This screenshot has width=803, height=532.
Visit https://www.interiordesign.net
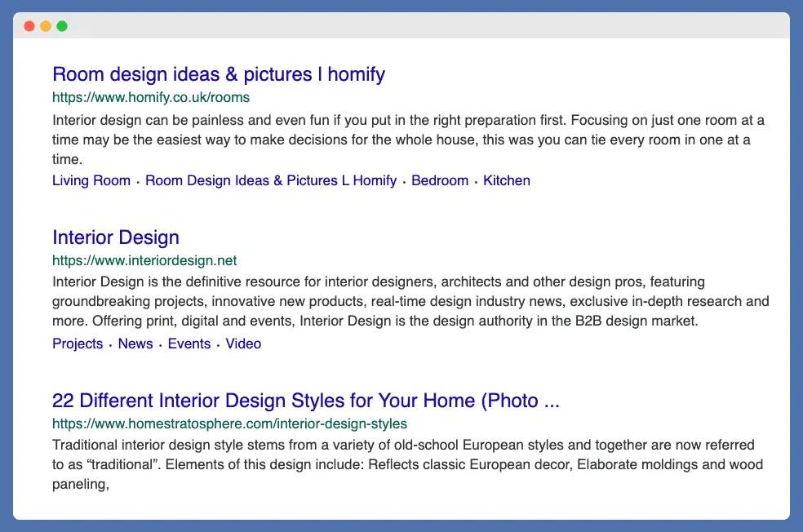click(144, 260)
